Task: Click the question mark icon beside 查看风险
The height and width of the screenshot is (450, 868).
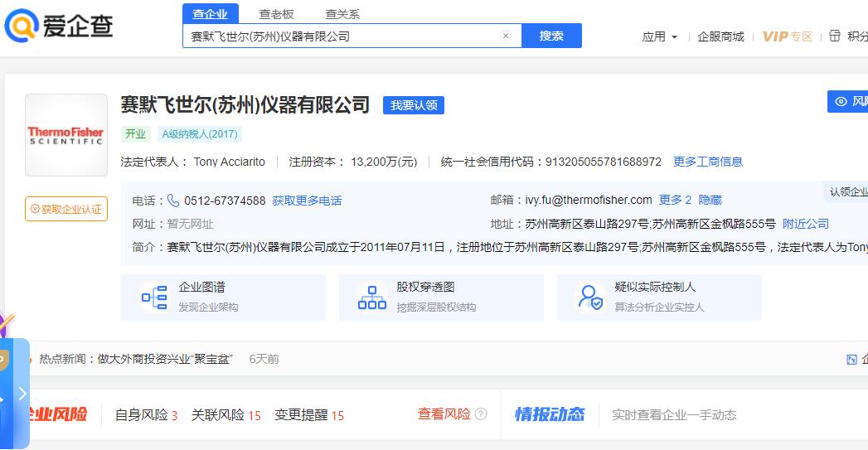Action: 482,414
